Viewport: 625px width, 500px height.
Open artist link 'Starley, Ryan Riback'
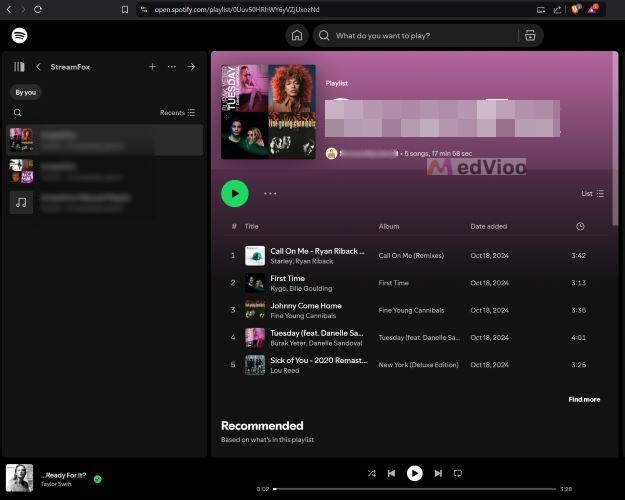point(302,262)
